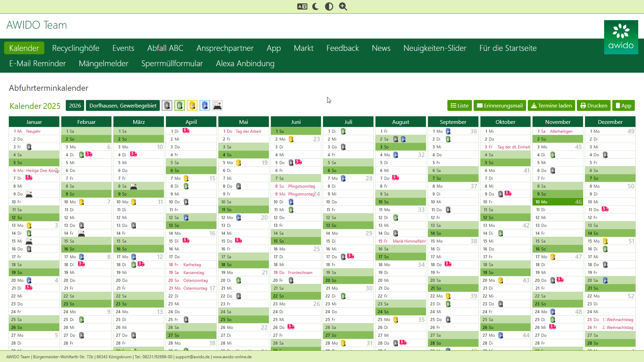Click the awido logo
Image resolution: width=644 pixels, height=362 pixels.
[621, 37]
